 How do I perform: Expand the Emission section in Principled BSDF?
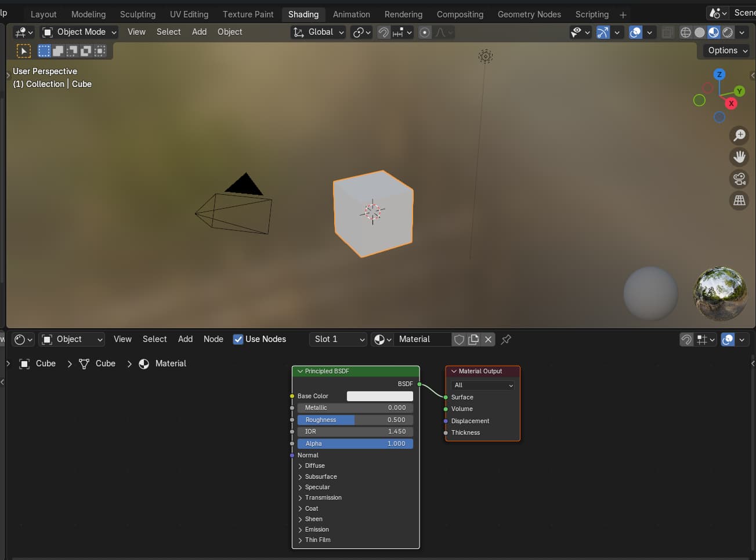316,529
